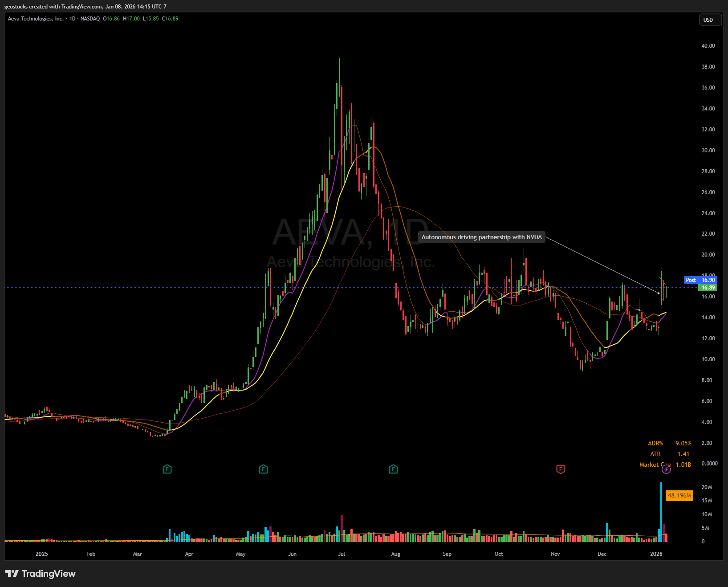The height and width of the screenshot is (587, 728).
Task: Click the green earnings marker near mid-May
Action: (x=263, y=469)
